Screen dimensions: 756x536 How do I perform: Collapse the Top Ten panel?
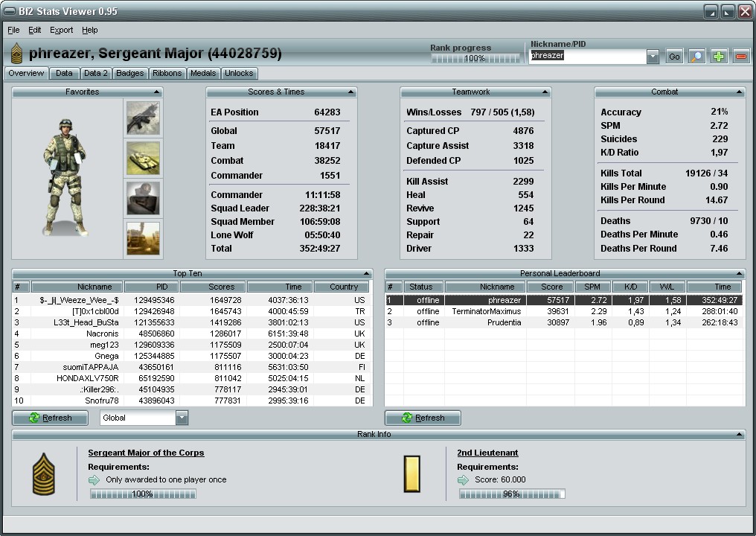pos(366,273)
